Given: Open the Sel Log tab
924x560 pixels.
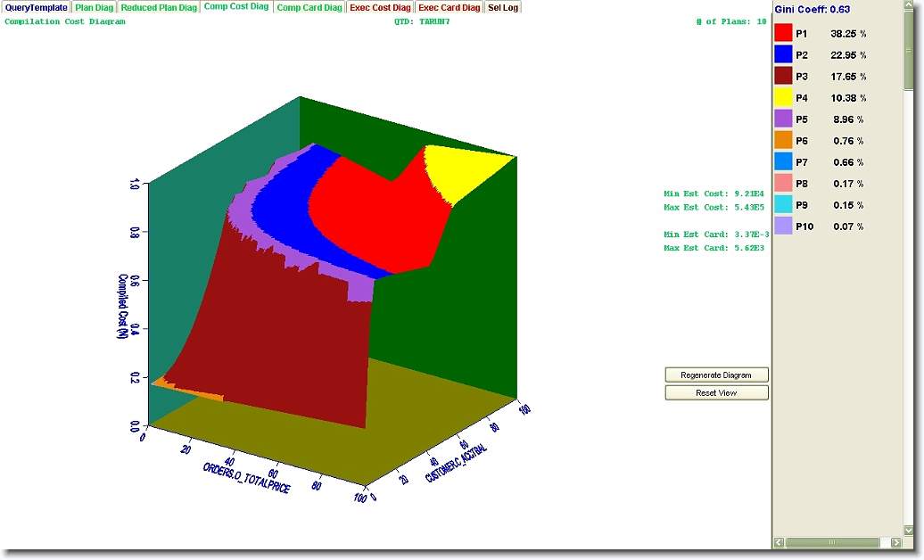Looking at the screenshot, I should coord(503,7).
